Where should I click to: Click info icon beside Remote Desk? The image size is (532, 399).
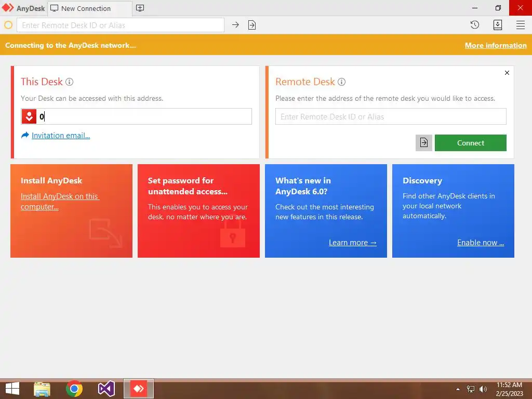342,82
